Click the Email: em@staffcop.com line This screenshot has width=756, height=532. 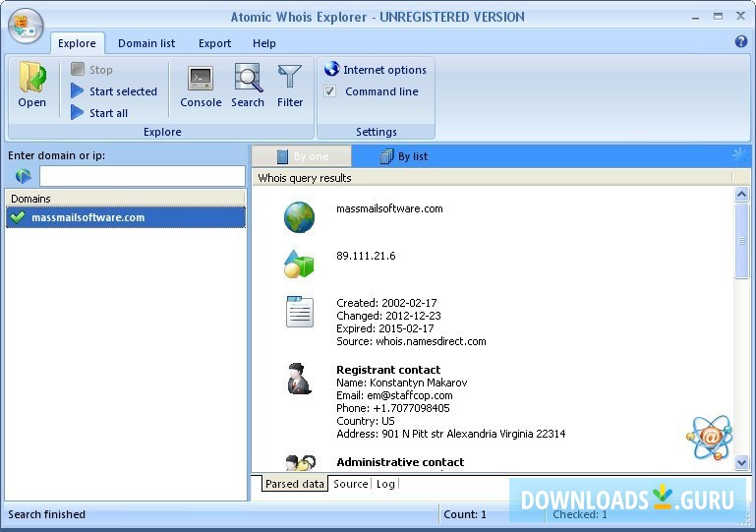[394, 395]
